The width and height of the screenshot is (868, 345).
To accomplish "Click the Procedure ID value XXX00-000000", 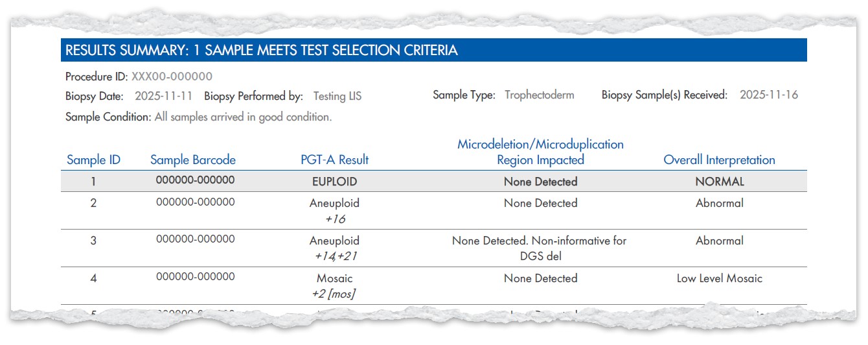I will 172,77.
